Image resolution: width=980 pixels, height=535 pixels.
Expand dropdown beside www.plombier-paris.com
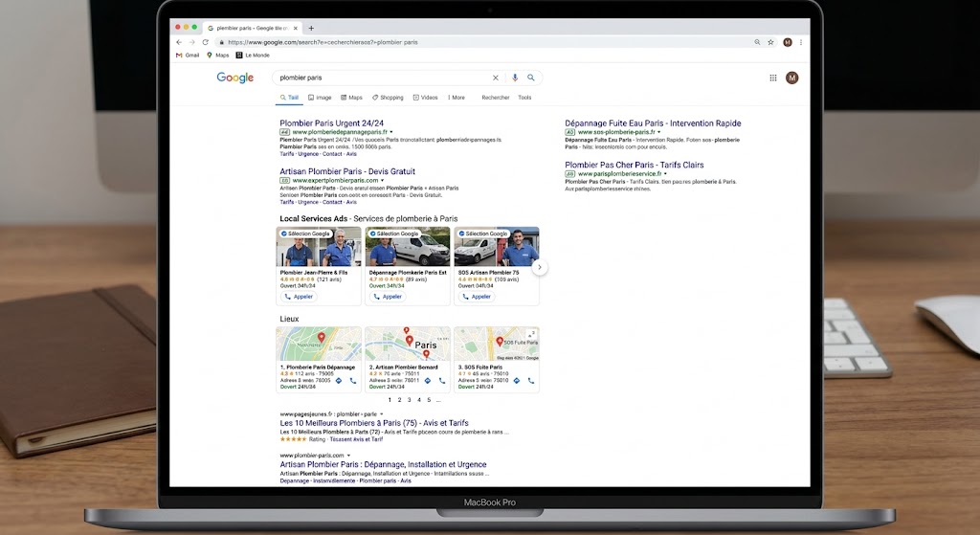pos(348,456)
